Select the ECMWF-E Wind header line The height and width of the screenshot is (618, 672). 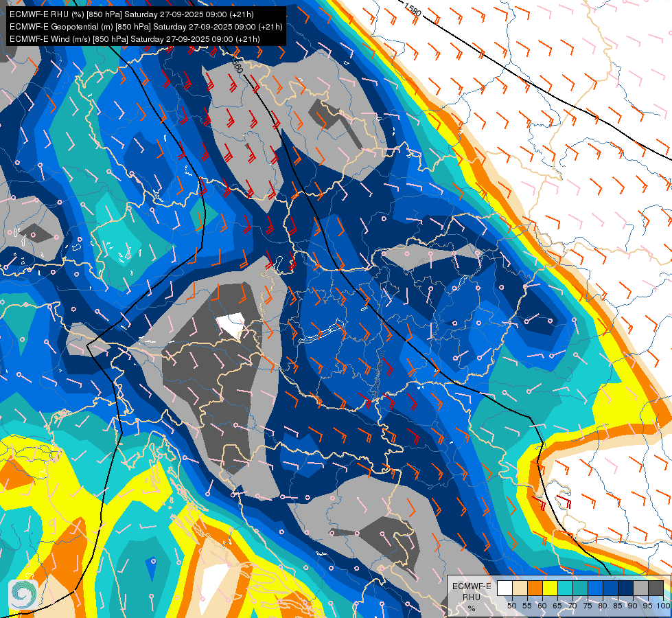coord(135,39)
